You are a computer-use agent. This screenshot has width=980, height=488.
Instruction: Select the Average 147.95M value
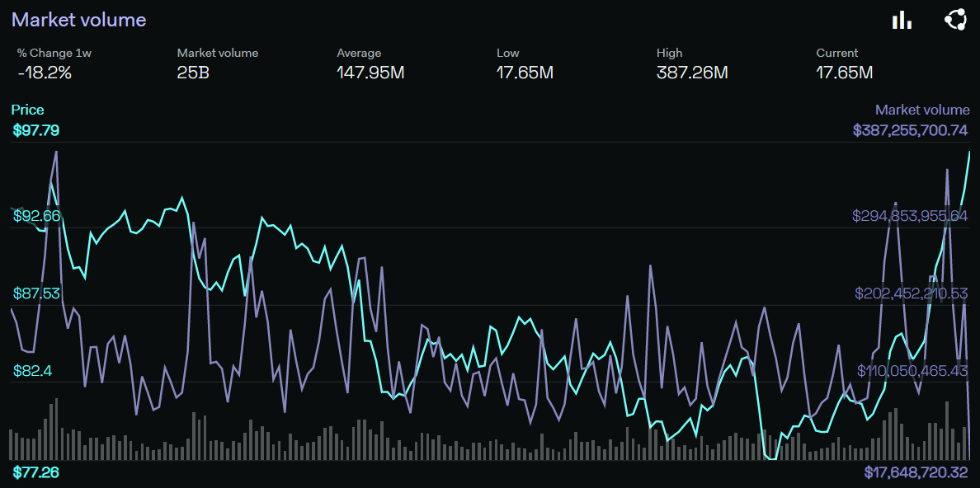click(370, 73)
